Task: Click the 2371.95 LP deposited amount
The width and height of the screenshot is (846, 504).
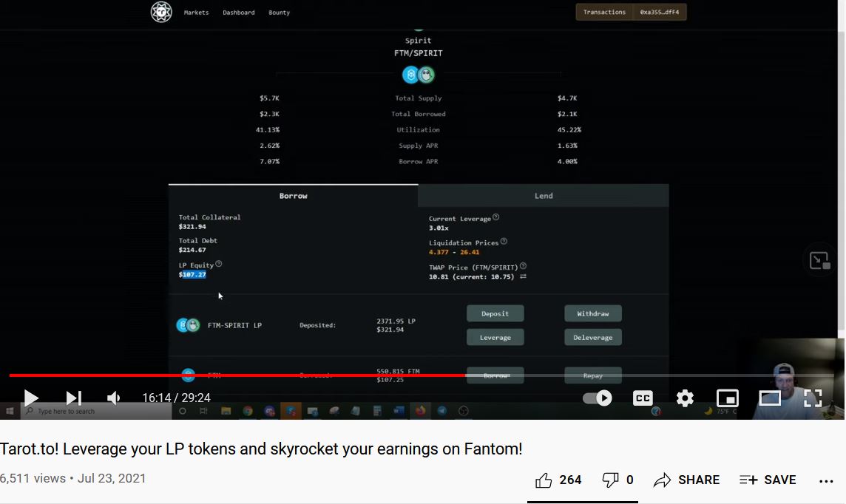Action: pyautogui.click(x=396, y=321)
